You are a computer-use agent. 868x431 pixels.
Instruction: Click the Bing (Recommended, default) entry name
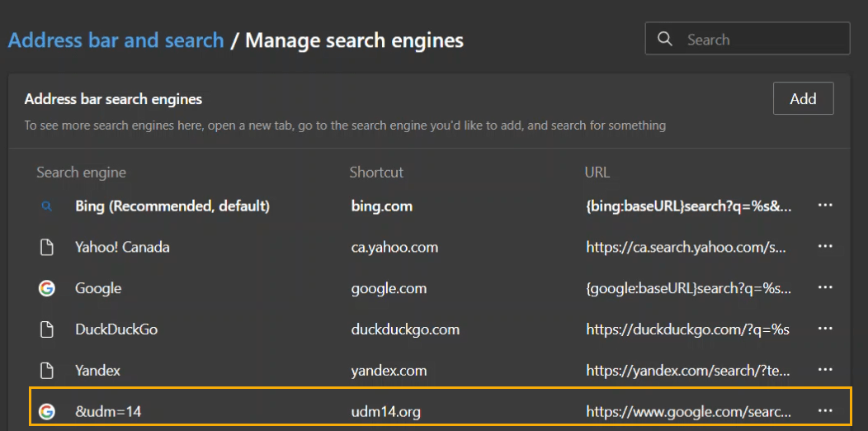pyautogui.click(x=172, y=206)
